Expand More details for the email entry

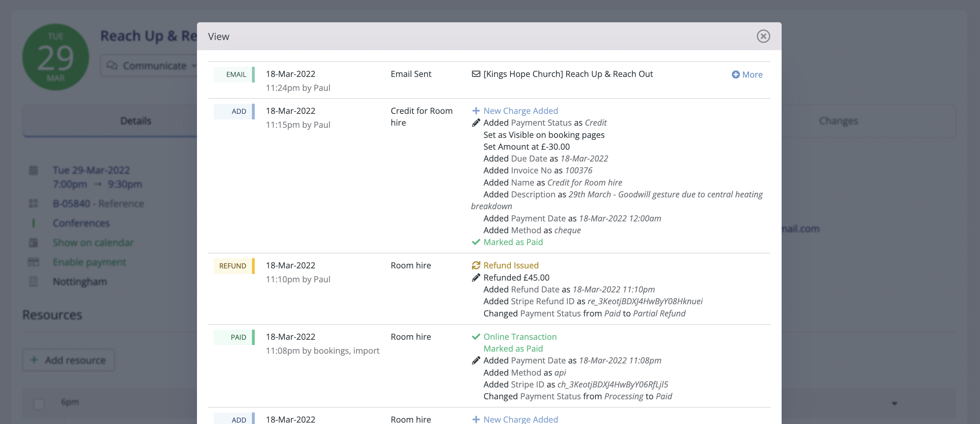point(747,74)
